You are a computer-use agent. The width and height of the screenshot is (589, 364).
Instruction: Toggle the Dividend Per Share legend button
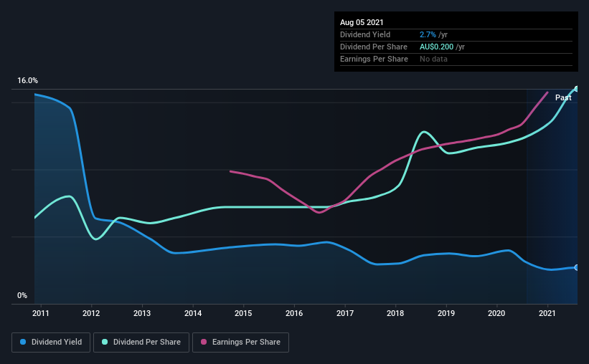point(141,343)
